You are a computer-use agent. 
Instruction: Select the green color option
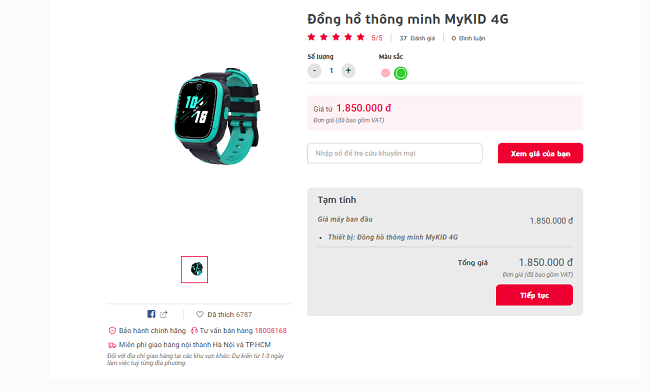pyautogui.click(x=400, y=73)
